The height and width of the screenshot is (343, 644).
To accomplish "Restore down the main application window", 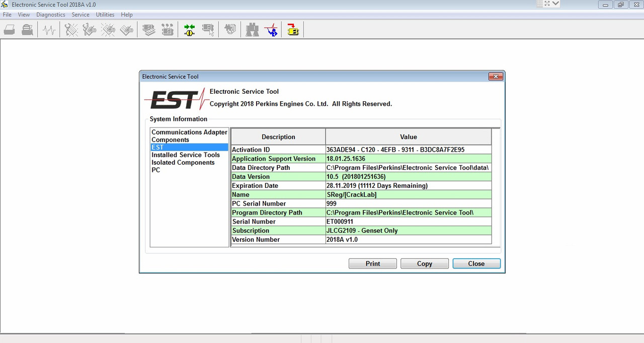I will pyautogui.click(x=620, y=5).
